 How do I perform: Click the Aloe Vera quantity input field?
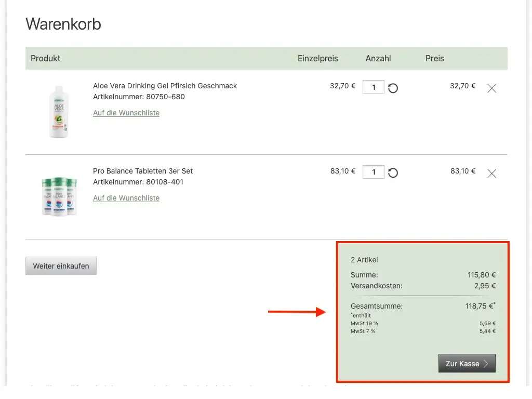373,87
